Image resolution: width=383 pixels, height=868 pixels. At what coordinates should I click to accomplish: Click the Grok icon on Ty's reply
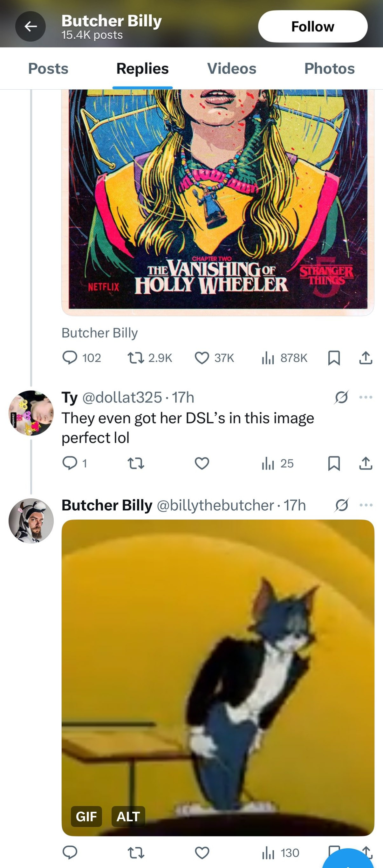[341, 397]
